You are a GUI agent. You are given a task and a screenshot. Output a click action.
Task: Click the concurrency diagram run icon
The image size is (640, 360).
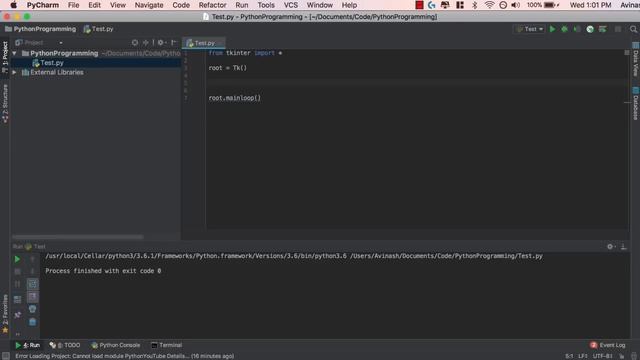pos(602,29)
